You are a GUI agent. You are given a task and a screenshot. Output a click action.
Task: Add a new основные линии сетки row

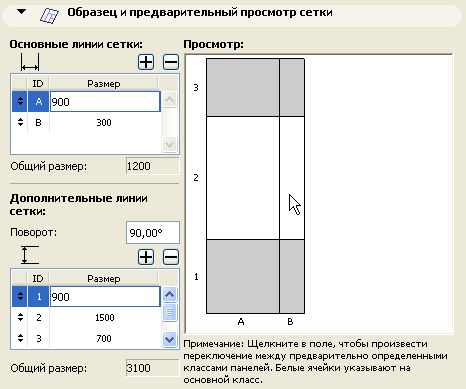[x=146, y=62]
